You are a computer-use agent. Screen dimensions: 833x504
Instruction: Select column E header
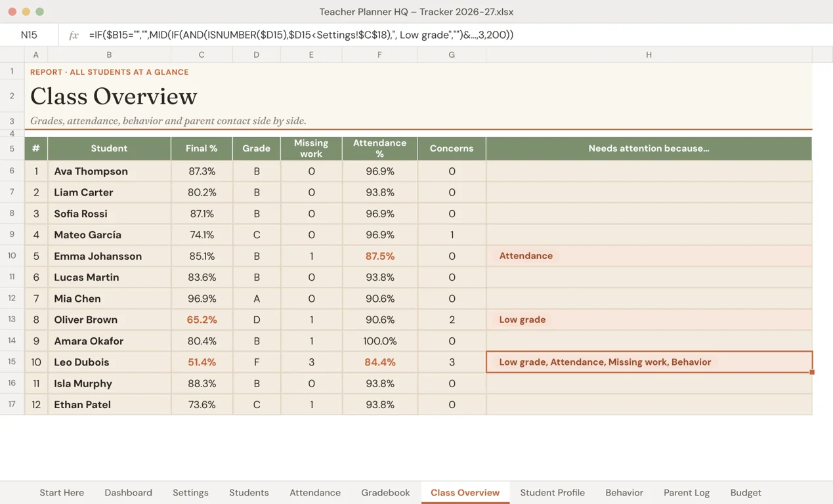[311, 54]
